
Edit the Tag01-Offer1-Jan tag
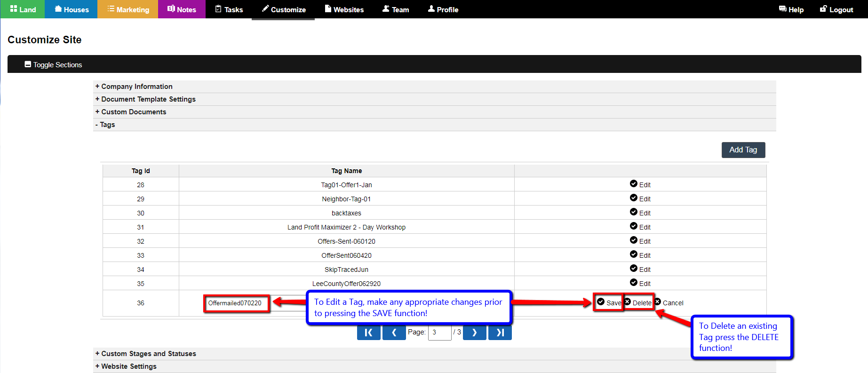(x=640, y=184)
